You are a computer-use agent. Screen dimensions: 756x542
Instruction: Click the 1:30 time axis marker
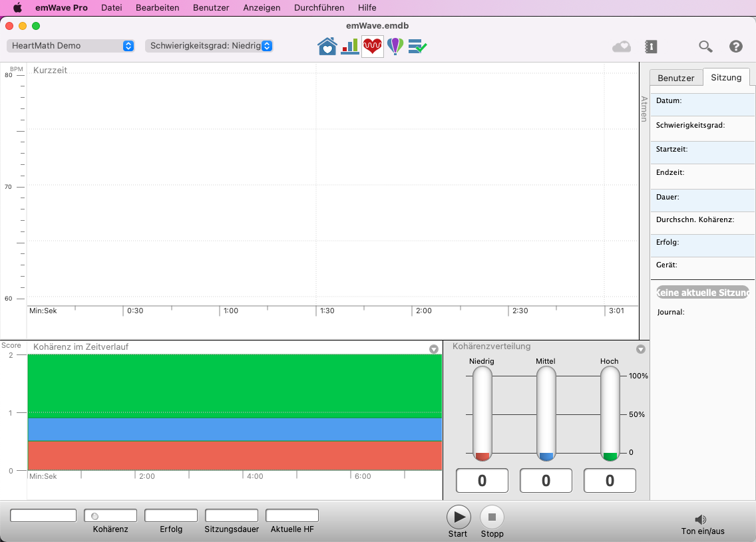[x=327, y=311]
